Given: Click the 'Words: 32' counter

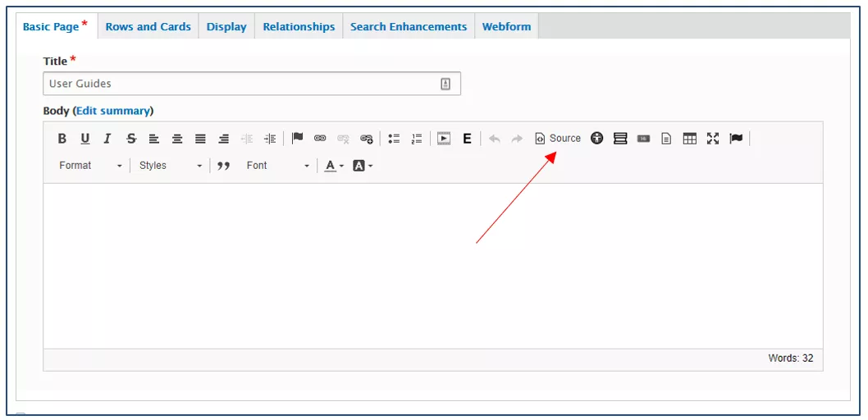Looking at the screenshot, I should click(791, 358).
